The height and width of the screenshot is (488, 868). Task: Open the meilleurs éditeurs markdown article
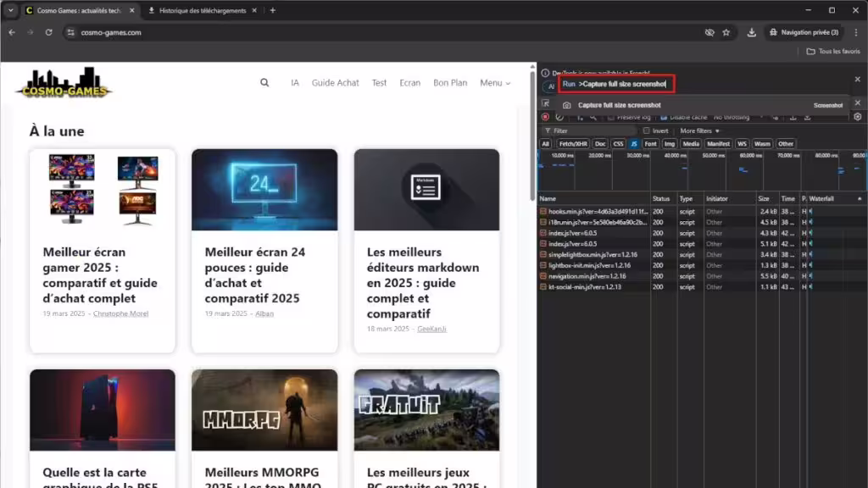pyautogui.click(x=423, y=283)
